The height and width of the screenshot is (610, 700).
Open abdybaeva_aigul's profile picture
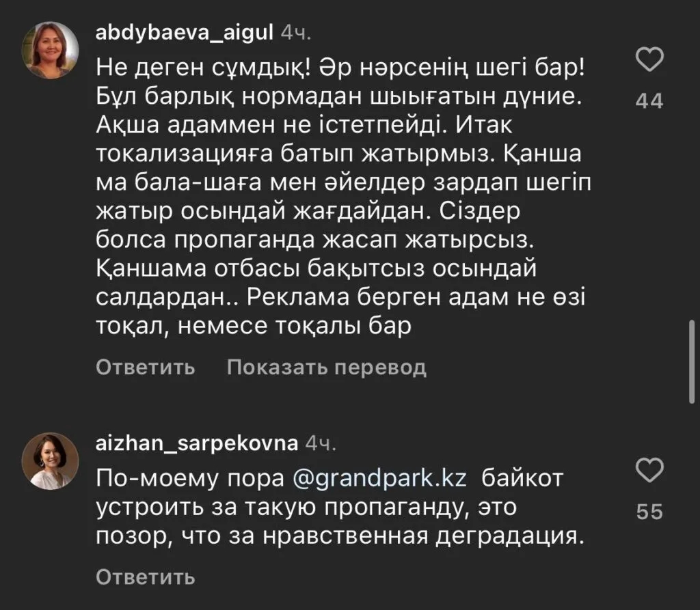[51, 50]
